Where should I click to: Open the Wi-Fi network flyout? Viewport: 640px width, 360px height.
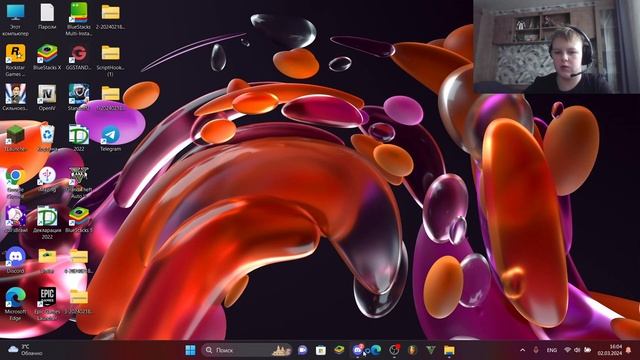(x=567, y=350)
